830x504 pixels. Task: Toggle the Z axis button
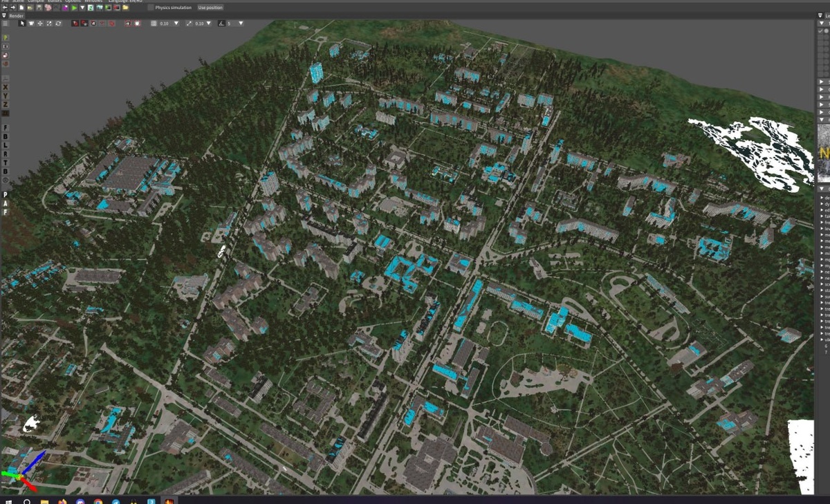pyautogui.click(x=6, y=104)
